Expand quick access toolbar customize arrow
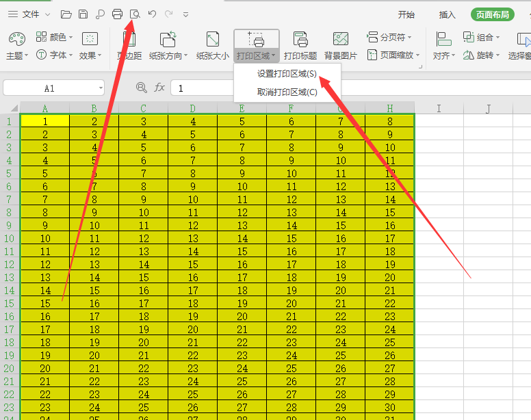This screenshot has height=420, width=531. 185,14
